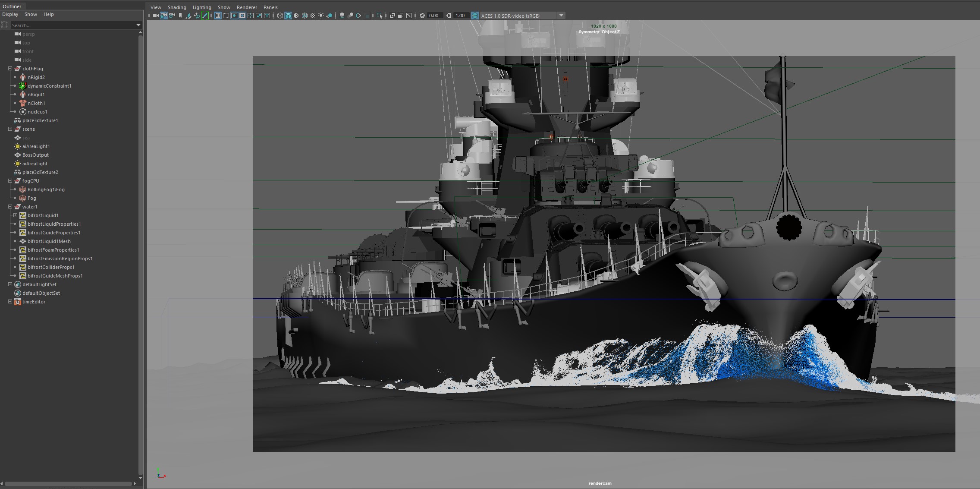
Task: Click the Isolate Select icon
Action: pos(380,16)
